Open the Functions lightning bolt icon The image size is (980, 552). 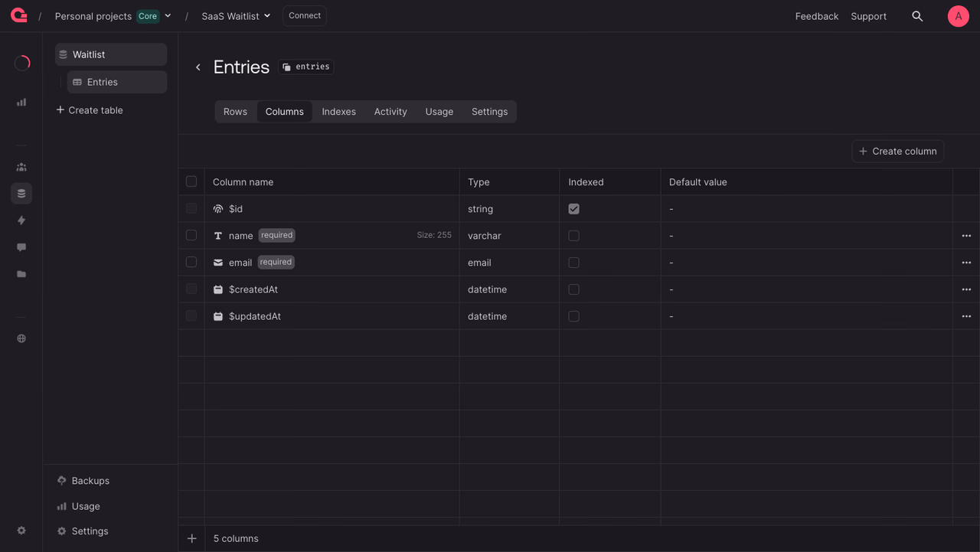(21, 220)
